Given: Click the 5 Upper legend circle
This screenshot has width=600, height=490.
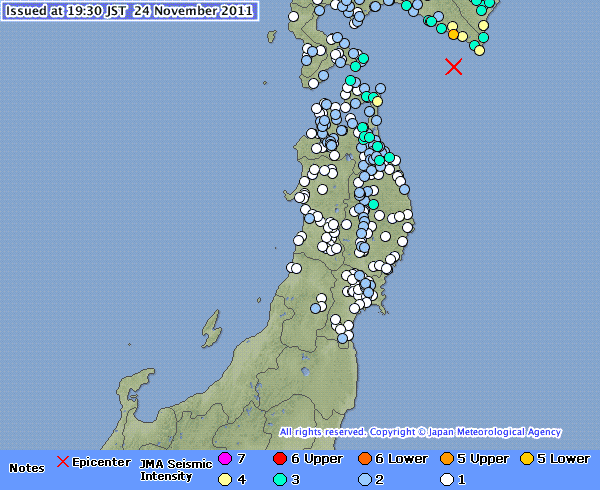Looking at the screenshot, I should (x=447, y=458).
